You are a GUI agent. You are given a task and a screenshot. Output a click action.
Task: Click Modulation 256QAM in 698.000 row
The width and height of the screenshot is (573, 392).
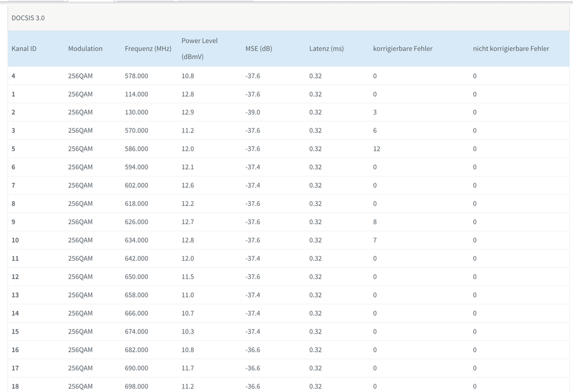pos(80,386)
